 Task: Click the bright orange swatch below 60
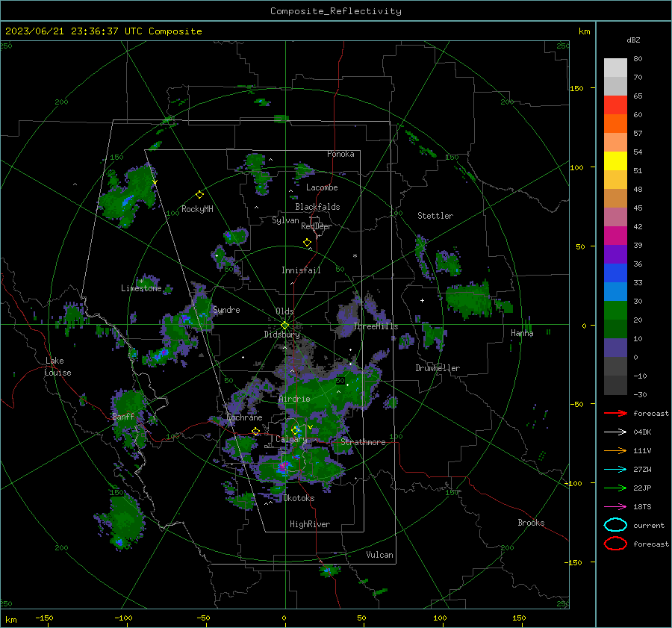pos(615,124)
